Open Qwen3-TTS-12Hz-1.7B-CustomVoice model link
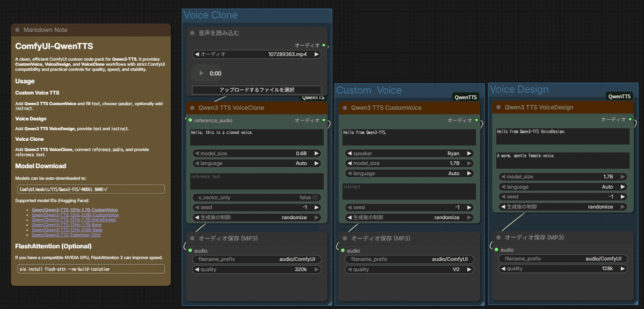This screenshot has width=644, height=309. coord(75,210)
